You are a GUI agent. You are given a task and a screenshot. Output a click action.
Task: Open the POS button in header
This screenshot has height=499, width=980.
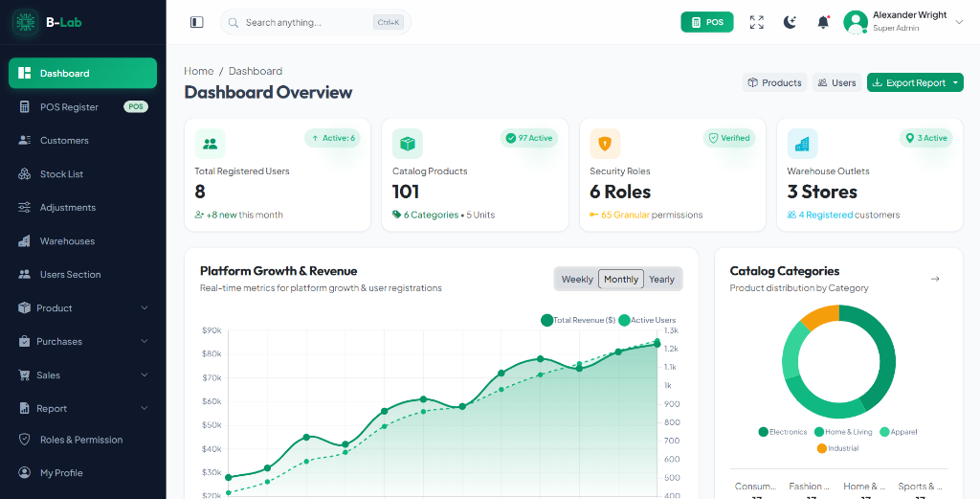(707, 23)
